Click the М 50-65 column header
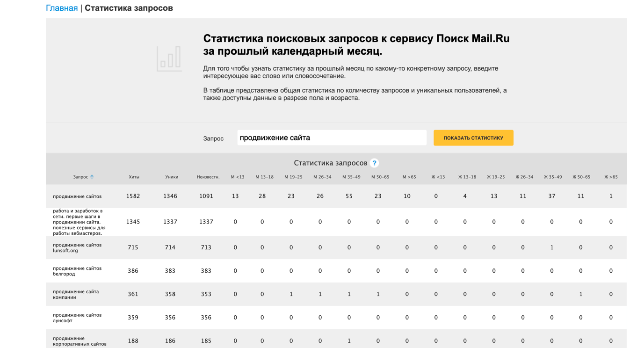Screen dimensions: 644x348 [380, 177]
